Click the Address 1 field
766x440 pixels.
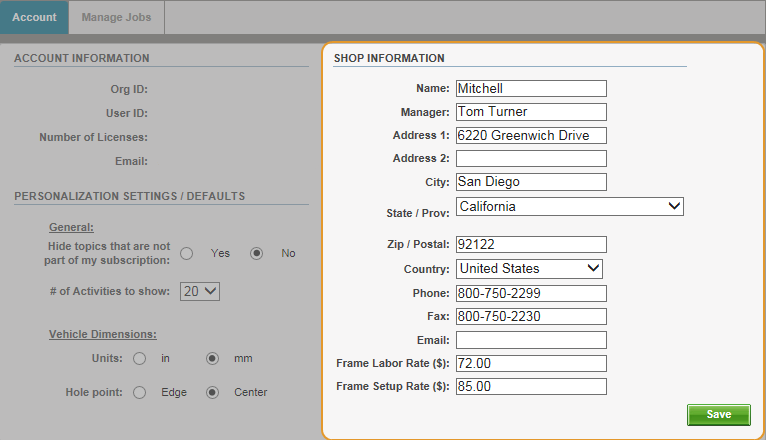click(532, 135)
